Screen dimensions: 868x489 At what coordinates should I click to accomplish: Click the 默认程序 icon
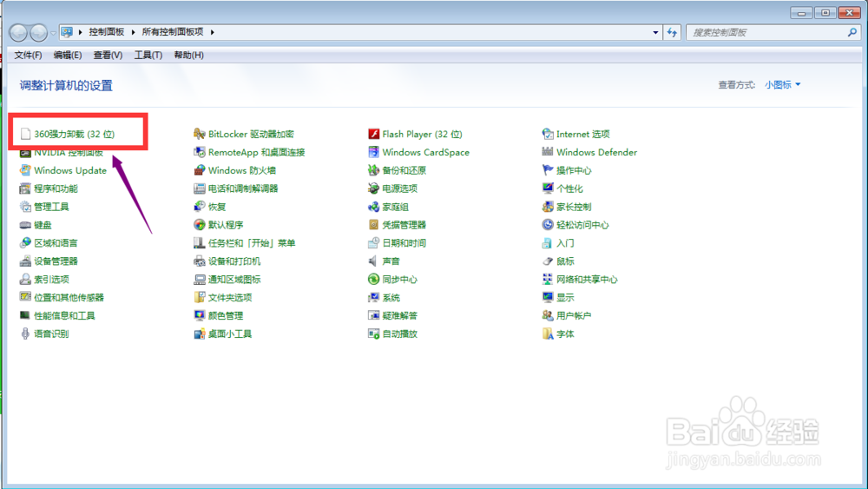click(x=200, y=225)
